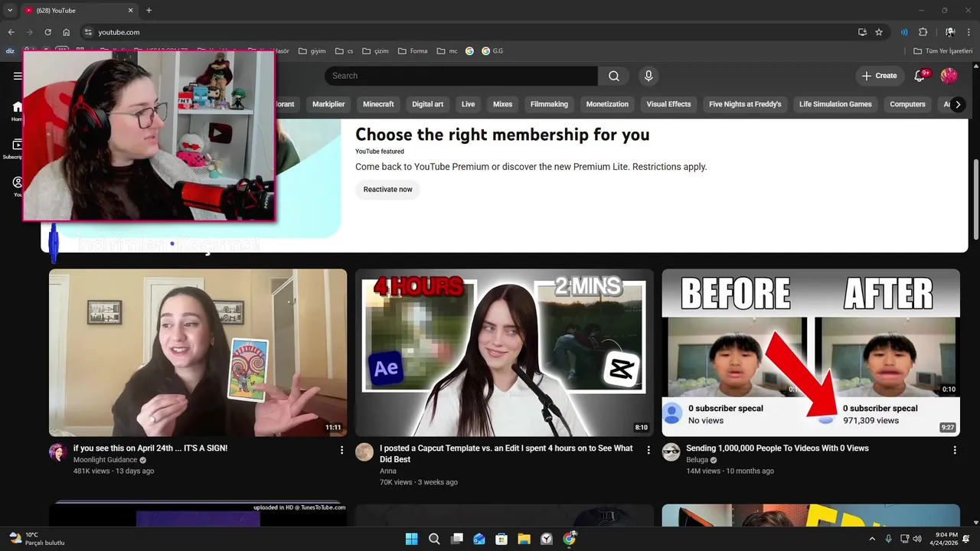Select the Digital art chip
This screenshot has height=551, width=980.
(427, 104)
